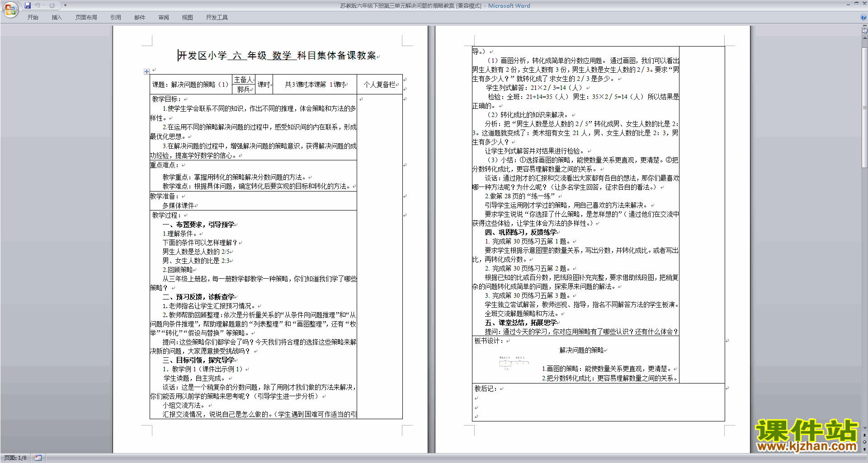868x463 pixels.
Task: Switch to 引用 tab
Action: [x=115, y=17]
